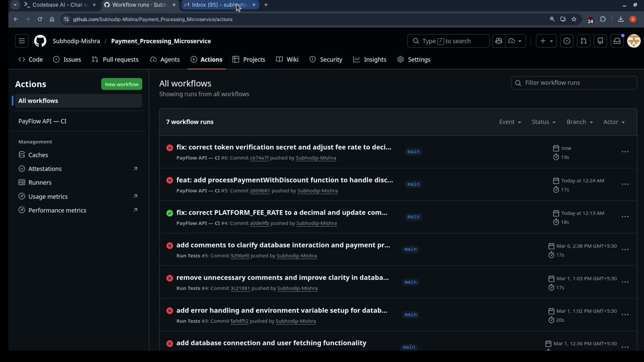The image size is (644, 362).
Task: Expand the Branch filter dropdown
Action: [x=579, y=122]
